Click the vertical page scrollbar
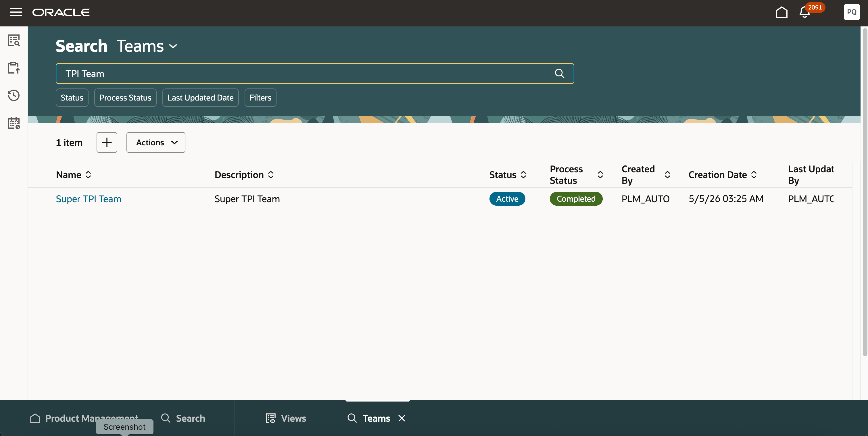 [865, 192]
